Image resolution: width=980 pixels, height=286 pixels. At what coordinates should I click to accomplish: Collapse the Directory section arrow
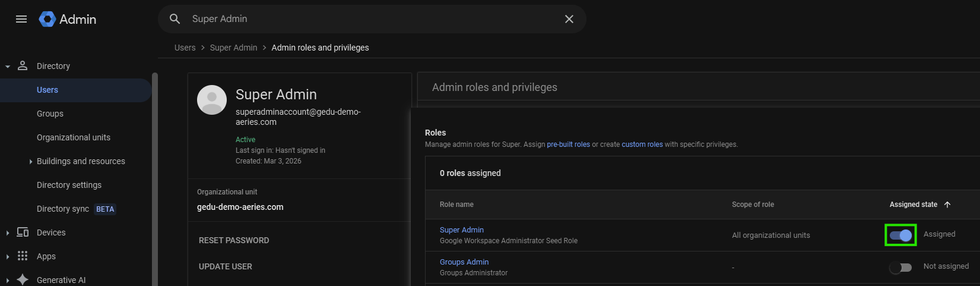click(8, 67)
